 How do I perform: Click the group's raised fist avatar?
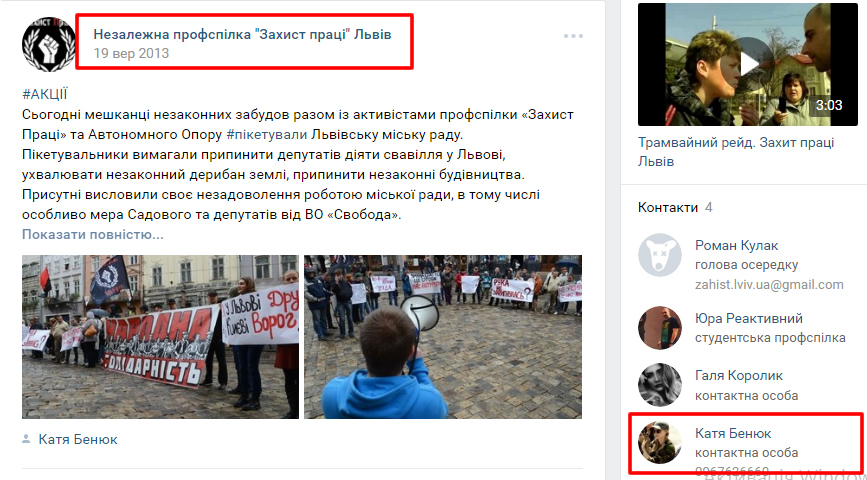(x=49, y=44)
